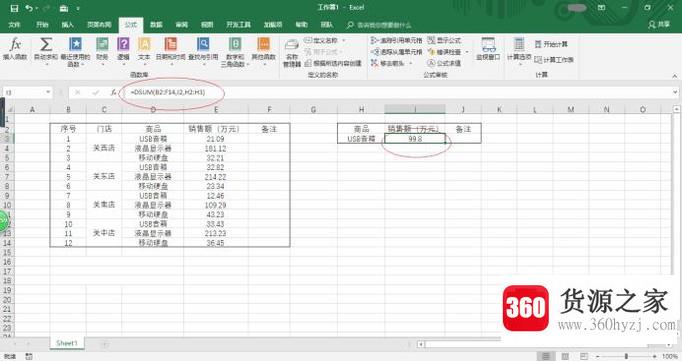Open the Financial (财务) functions dropdown

102,52
